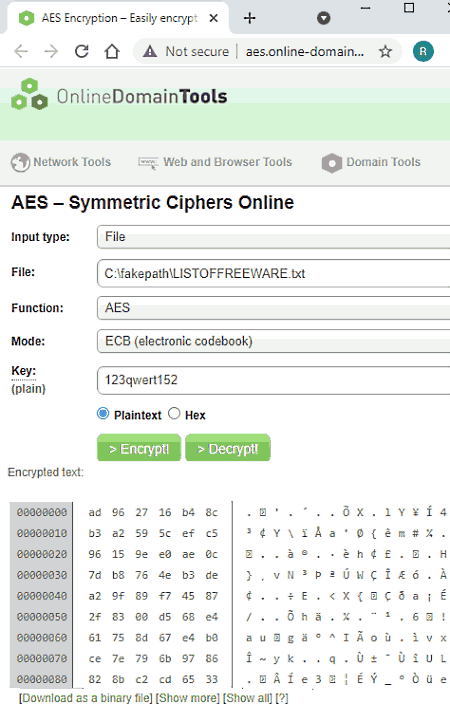Click the Not secure warning triangle

[x=150, y=51]
